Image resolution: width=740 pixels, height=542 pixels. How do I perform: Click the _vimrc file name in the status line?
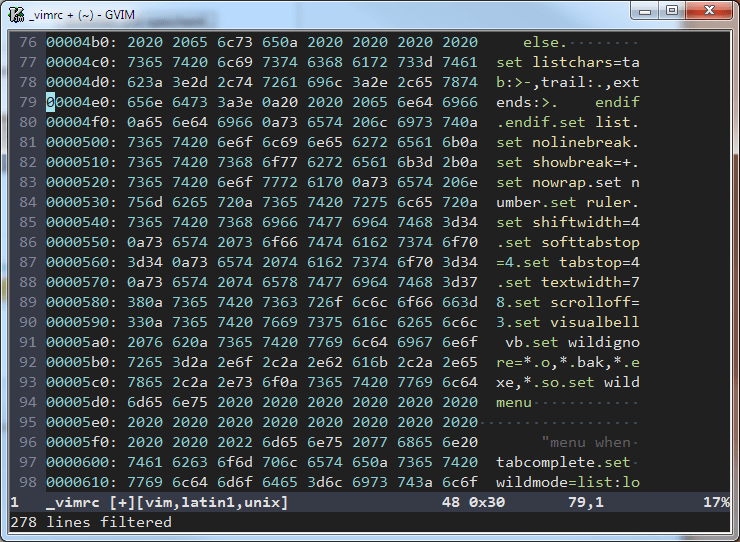[73, 502]
